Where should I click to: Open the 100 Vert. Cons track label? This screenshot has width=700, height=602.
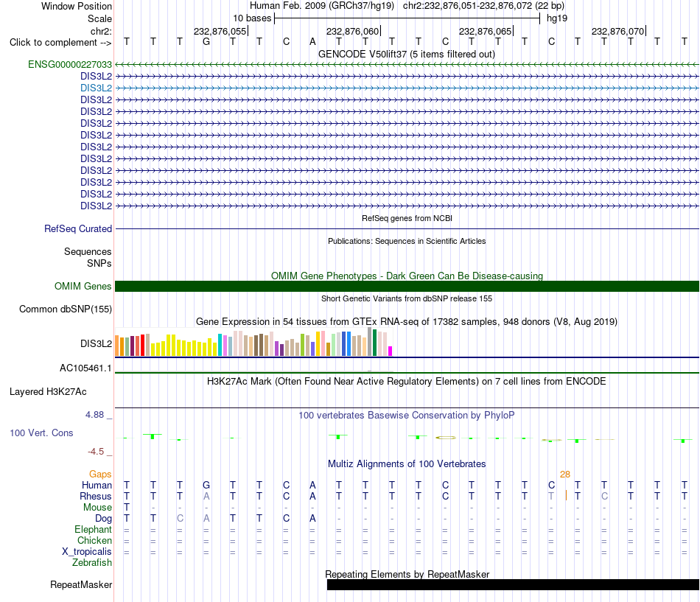[41, 433]
